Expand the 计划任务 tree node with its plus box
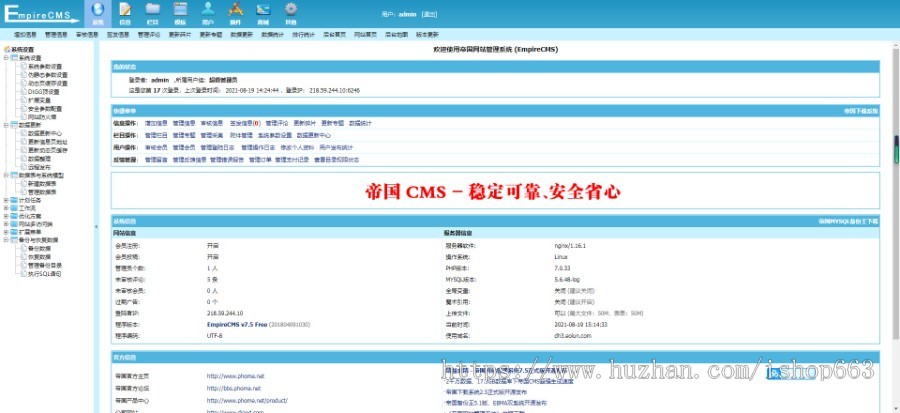This screenshot has width=900, height=413. pos(6,200)
